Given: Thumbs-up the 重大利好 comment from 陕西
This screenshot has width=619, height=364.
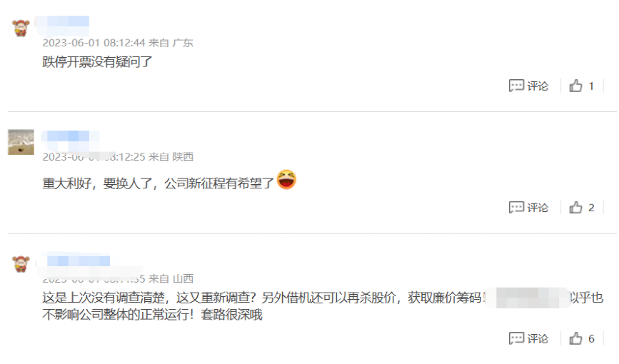Looking at the screenshot, I should 575,207.
